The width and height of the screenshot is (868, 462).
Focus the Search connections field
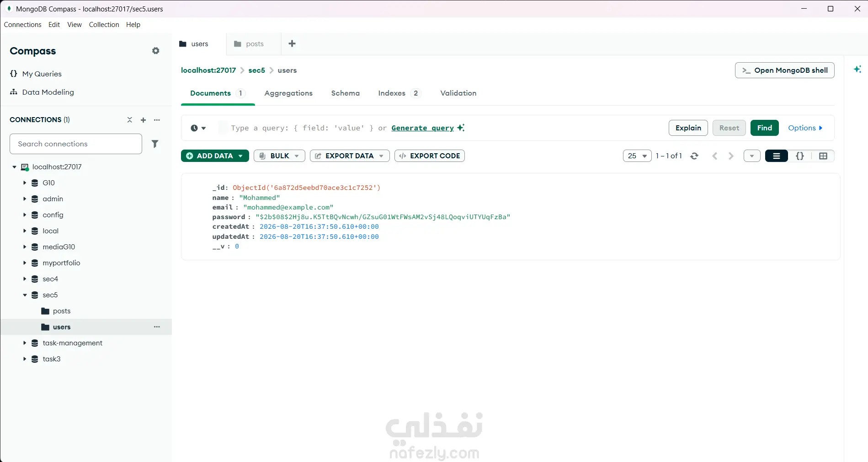[x=76, y=144]
